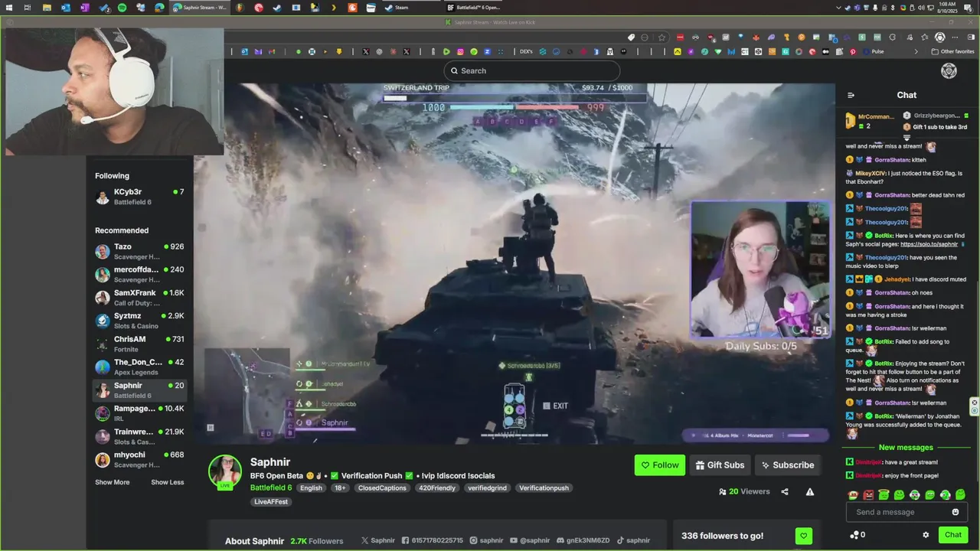Open the TikTok saphnir link
This screenshot has width=980, height=551.
pyautogui.click(x=633, y=540)
